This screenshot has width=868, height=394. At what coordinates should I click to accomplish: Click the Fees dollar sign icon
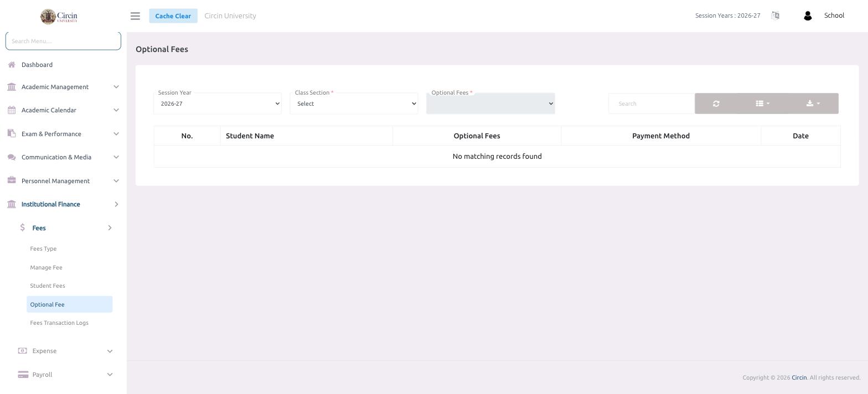point(23,227)
